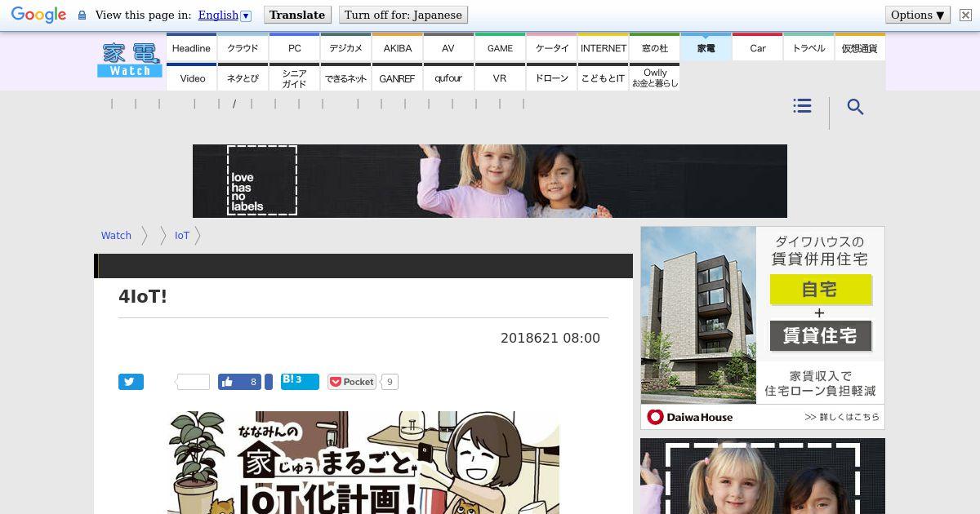Open site search via magnifier icon
The height and width of the screenshot is (514, 980).
click(855, 107)
